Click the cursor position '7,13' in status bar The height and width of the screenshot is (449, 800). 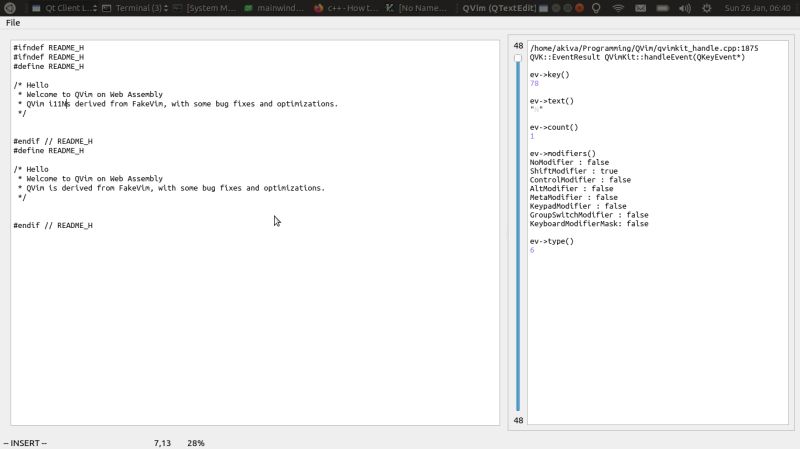pyautogui.click(x=162, y=443)
